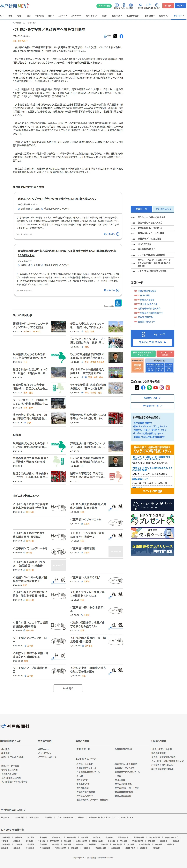Open circle arrow on first job listing
The width and height of the screenshot is (187, 868).
pyautogui.click(x=118, y=234)
